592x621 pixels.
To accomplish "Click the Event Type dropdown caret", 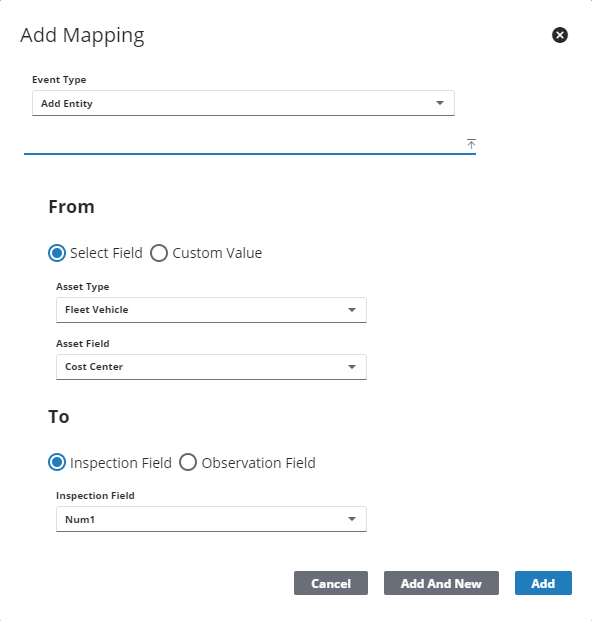I will coord(440,103).
